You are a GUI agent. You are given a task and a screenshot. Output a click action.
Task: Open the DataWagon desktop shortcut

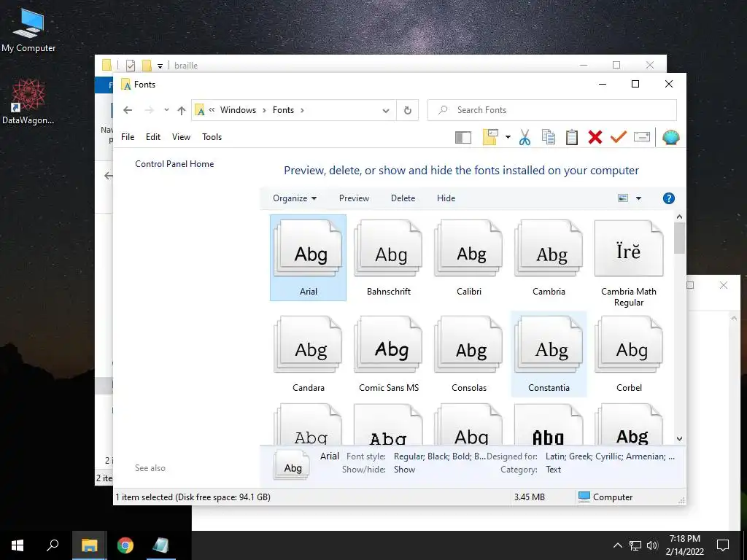click(28, 101)
